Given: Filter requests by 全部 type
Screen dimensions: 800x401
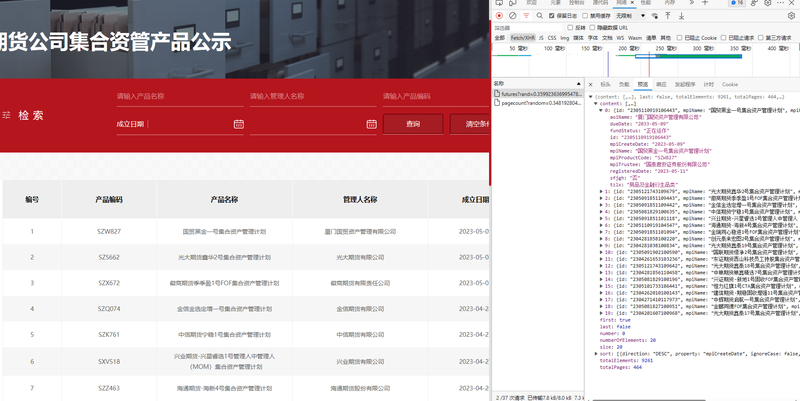Looking at the screenshot, I should click(x=499, y=38).
